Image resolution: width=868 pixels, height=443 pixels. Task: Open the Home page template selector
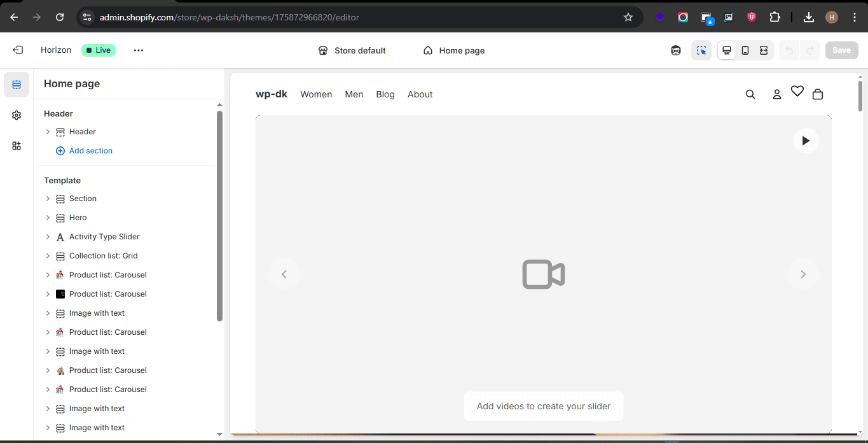point(453,50)
